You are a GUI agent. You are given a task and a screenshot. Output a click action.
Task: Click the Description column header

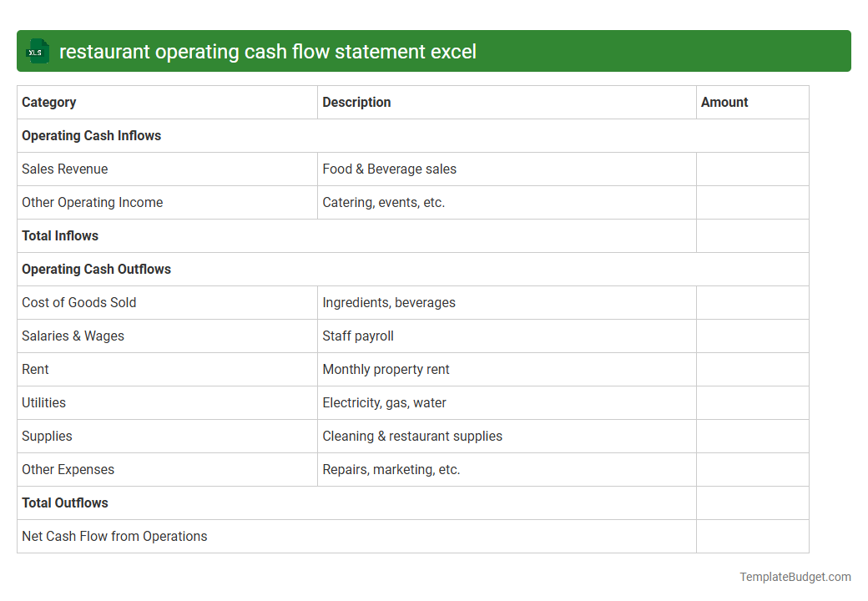(356, 102)
